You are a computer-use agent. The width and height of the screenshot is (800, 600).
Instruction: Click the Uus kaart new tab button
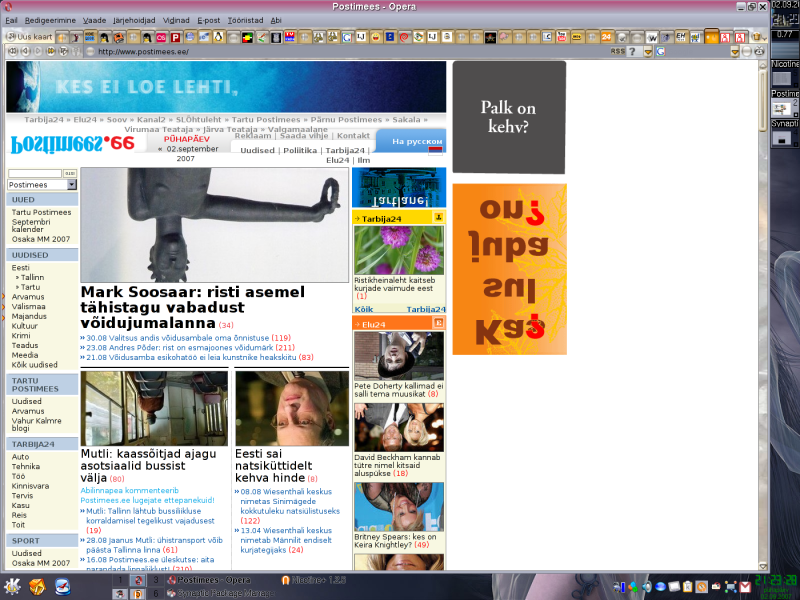click(x=30, y=37)
